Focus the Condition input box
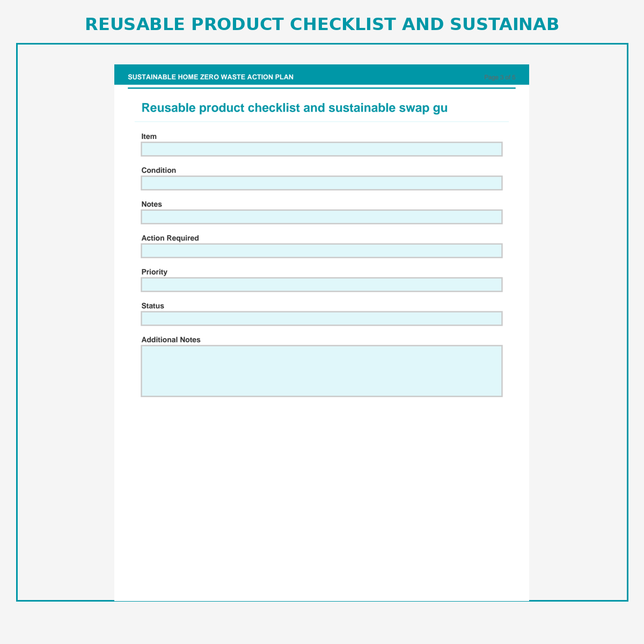This screenshot has height=644, width=644. (x=321, y=183)
